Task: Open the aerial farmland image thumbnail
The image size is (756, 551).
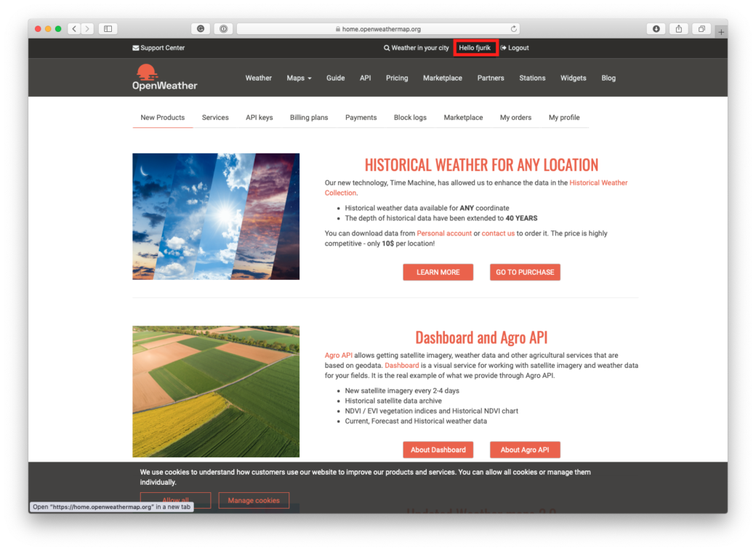Action: click(216, 391)
